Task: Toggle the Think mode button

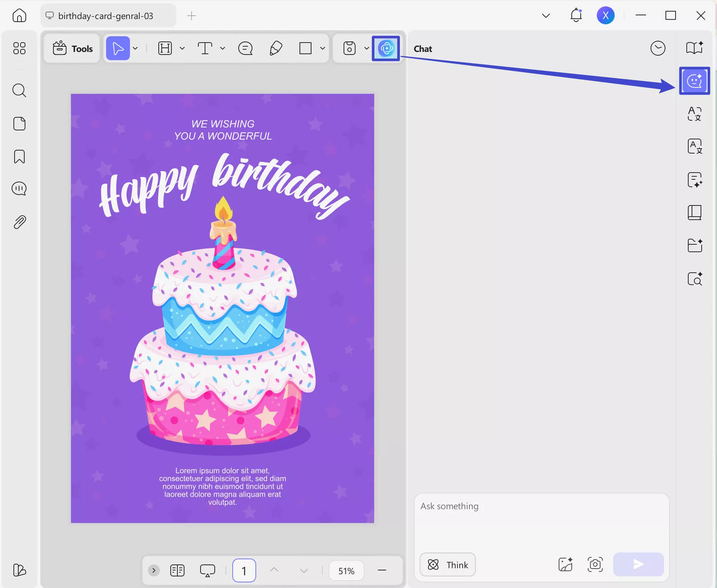Action: (x=447, y=564)
